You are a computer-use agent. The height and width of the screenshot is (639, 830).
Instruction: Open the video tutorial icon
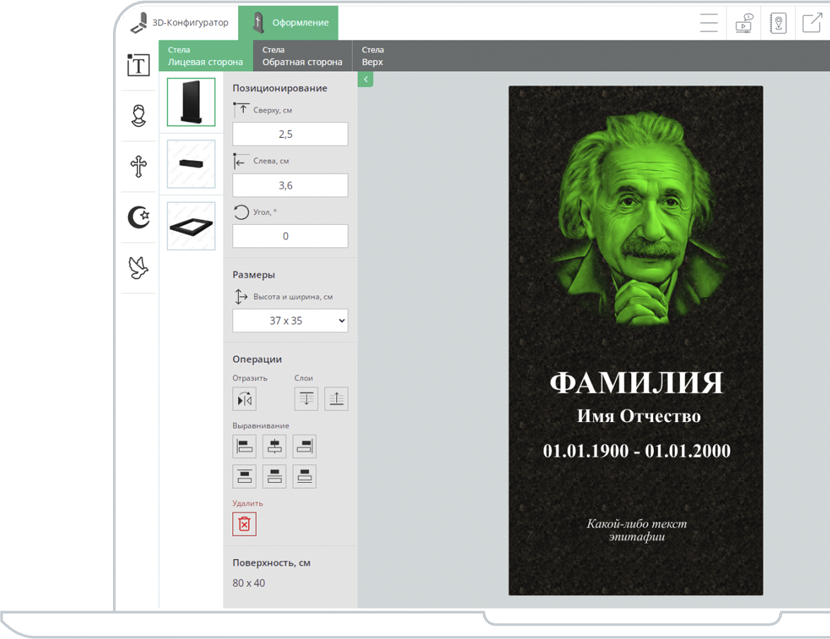pyautogui.click(x=744, y=23)
